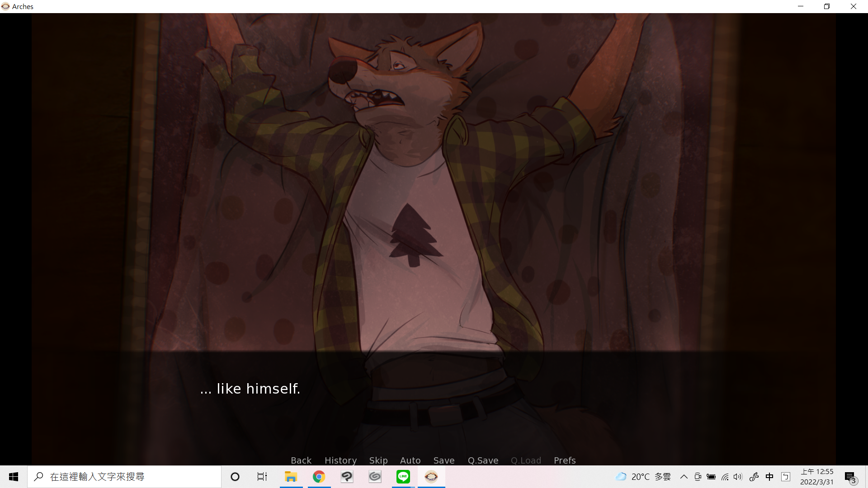Open the weather widget showing 20°C
868x488 pixels.
click(643, 477)
